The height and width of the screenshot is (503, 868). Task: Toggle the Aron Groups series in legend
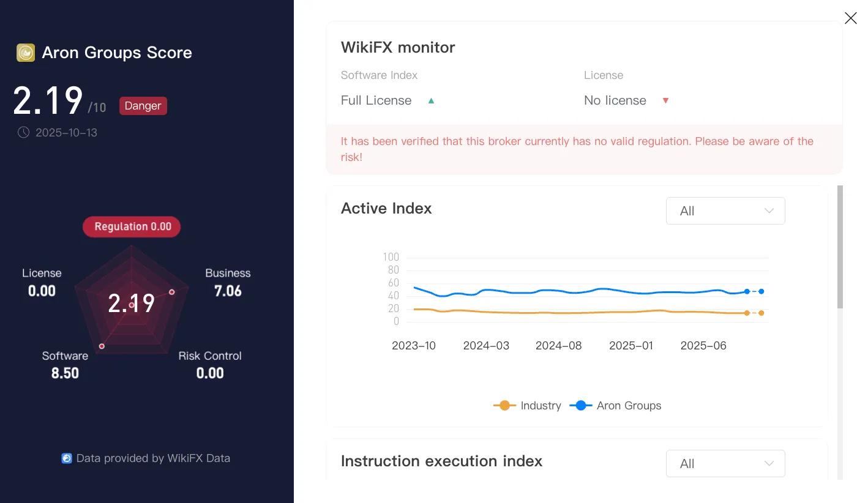(615, 406)
